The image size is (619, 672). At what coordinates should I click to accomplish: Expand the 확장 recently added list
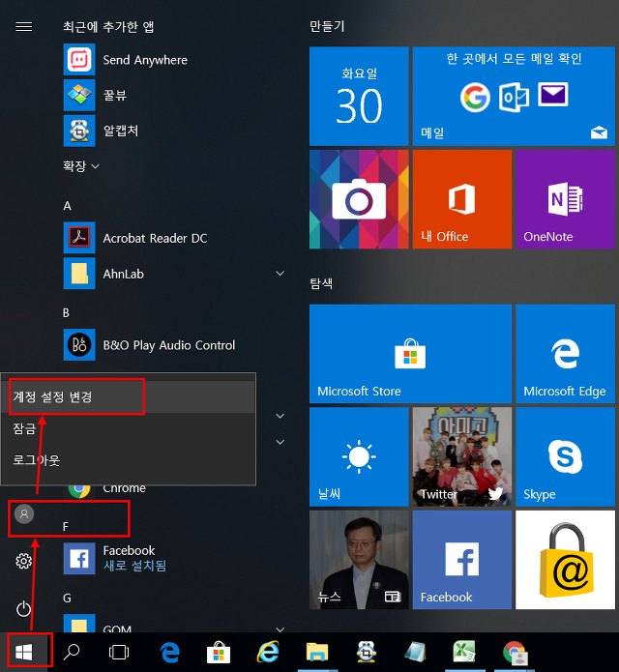point(81,166)
